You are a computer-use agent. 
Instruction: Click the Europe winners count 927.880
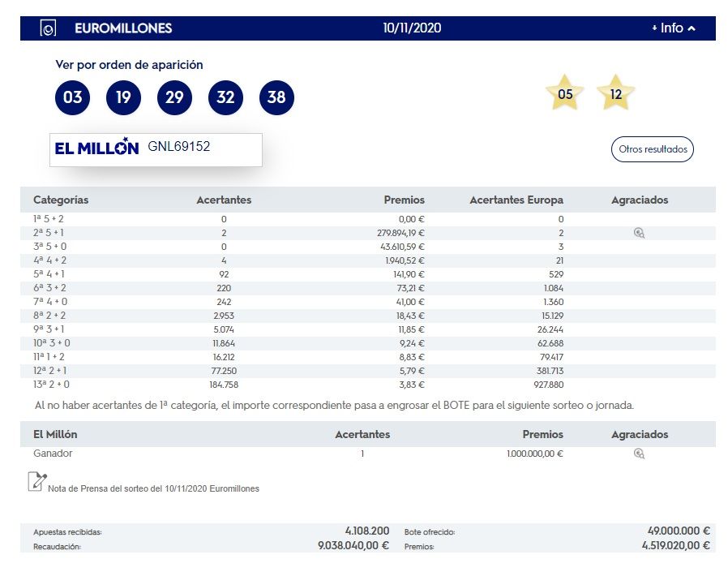[x=549, y=385]
